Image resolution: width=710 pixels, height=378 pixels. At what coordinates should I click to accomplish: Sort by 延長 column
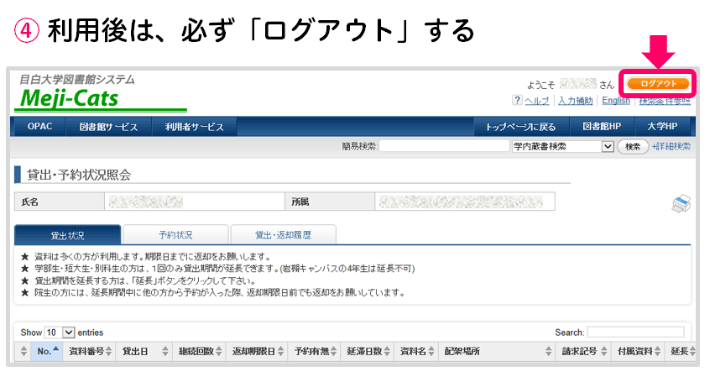[x=680, y=351]
